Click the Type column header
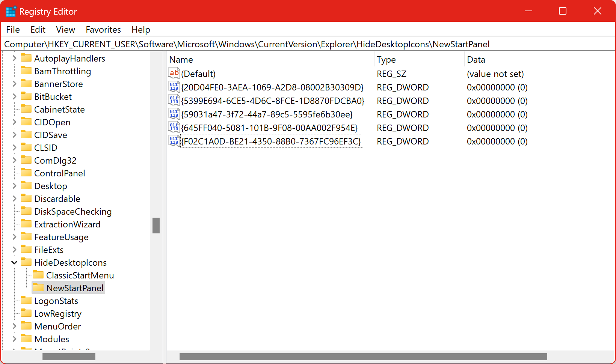 coord(419,60)
